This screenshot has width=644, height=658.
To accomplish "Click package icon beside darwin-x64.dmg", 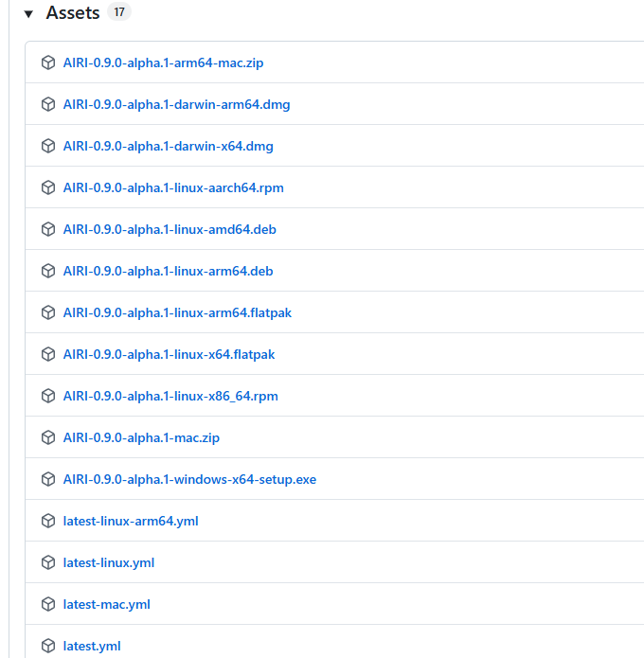I will point(48,146).
